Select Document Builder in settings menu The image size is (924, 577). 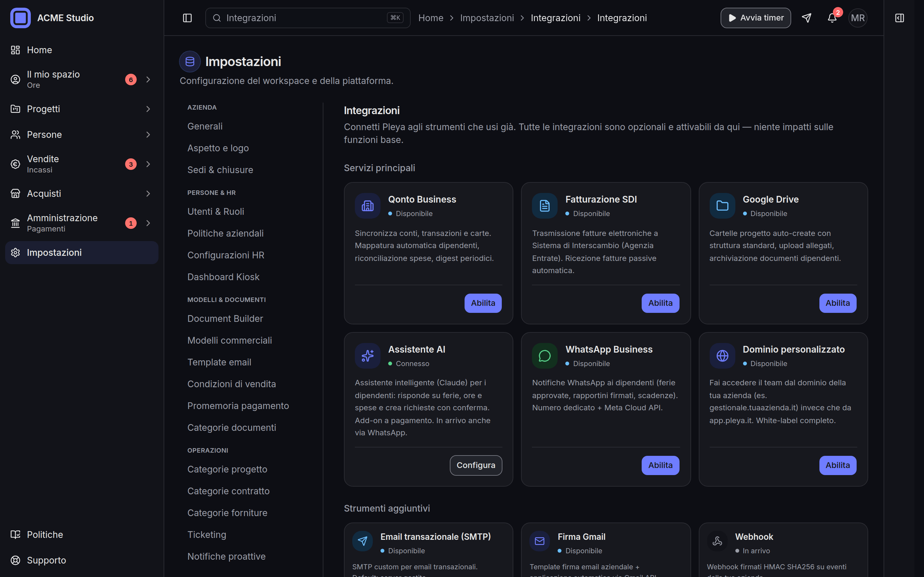[225, 319]
